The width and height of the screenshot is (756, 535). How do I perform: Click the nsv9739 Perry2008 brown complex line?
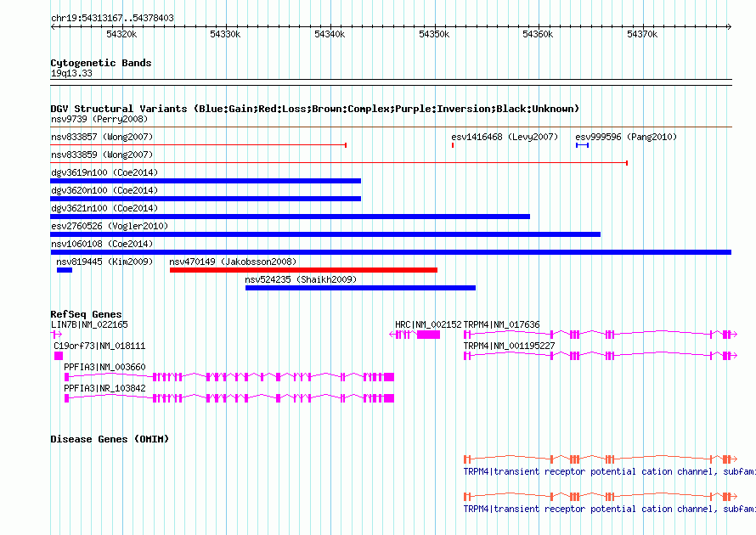(x=391, y=127)
